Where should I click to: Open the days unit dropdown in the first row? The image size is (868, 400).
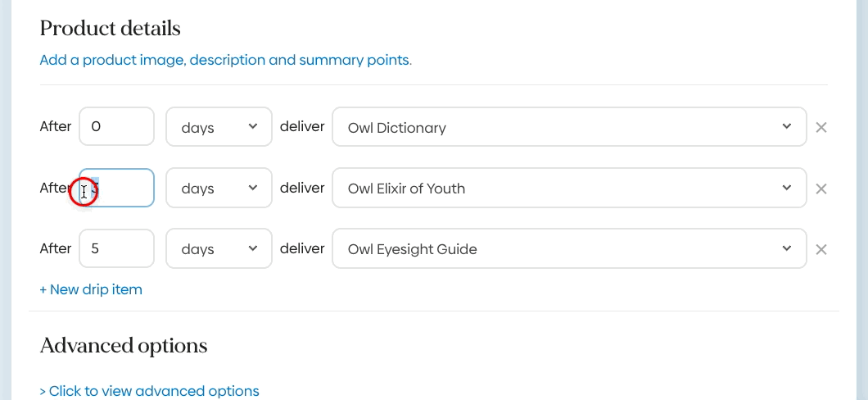point(219,127)
